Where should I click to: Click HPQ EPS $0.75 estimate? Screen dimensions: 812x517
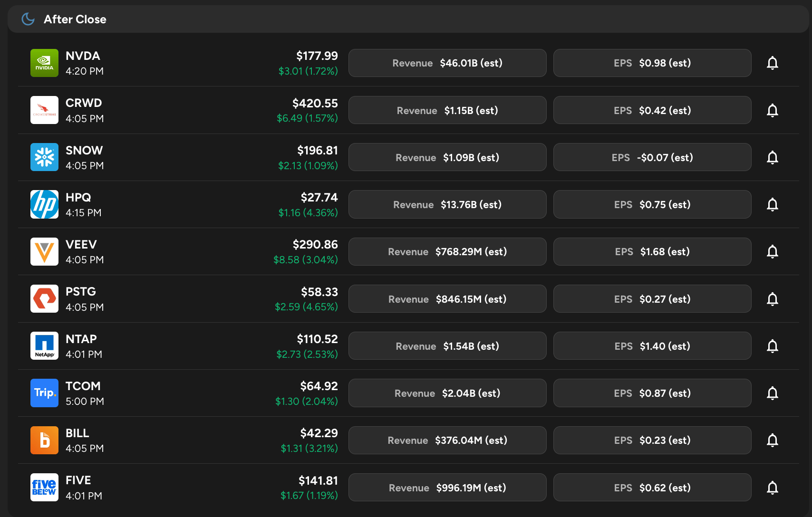click(652, 204)
